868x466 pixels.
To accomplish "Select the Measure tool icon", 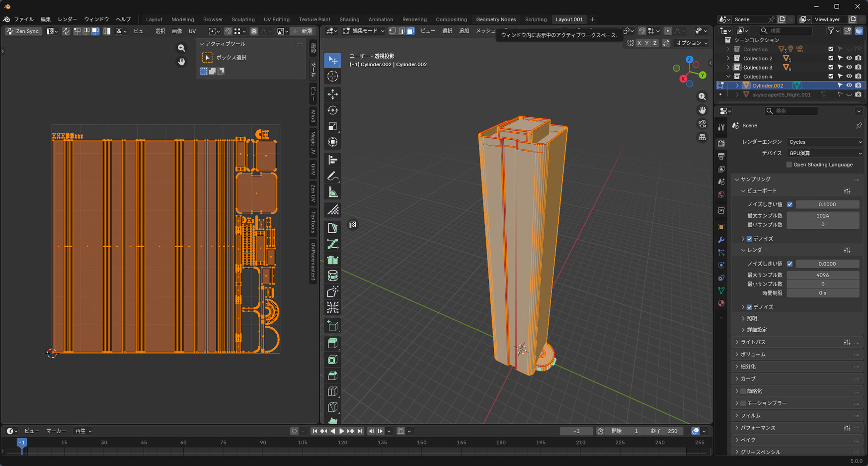I will 333,193.
